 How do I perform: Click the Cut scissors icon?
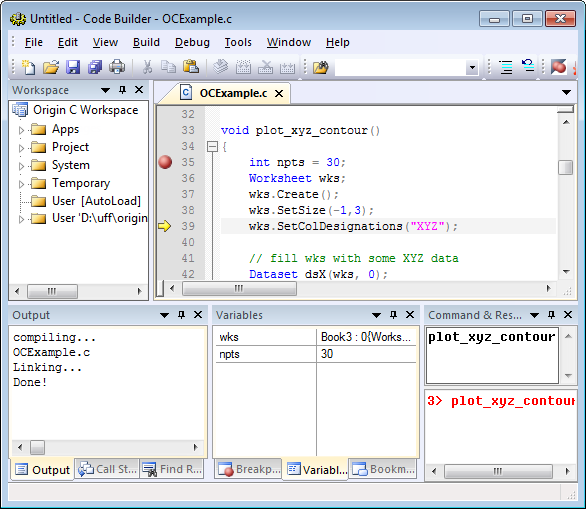pos(147,67)
